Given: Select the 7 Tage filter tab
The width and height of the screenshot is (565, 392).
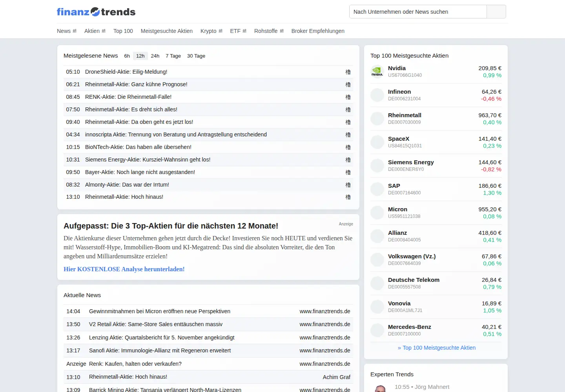Looking at the screenshot, I should click(173, 56).
